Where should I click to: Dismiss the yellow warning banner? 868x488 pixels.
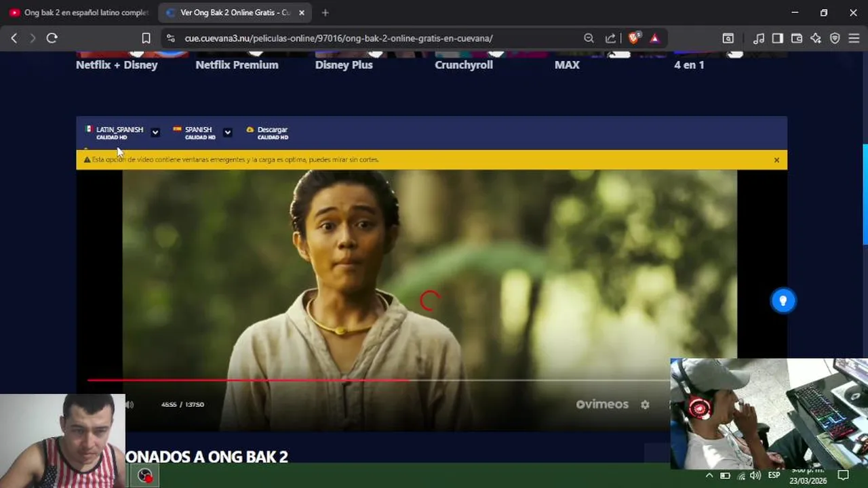coord(776,160)
